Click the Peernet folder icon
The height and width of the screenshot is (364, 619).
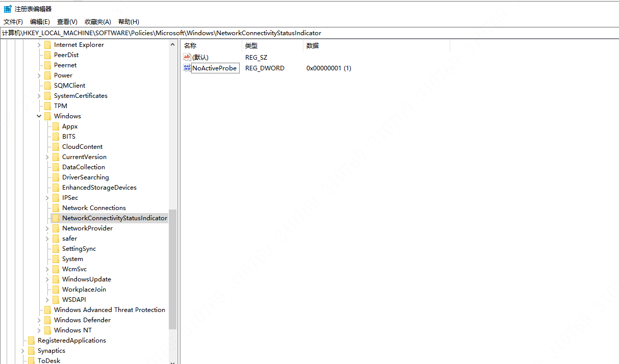pos(47,65)
